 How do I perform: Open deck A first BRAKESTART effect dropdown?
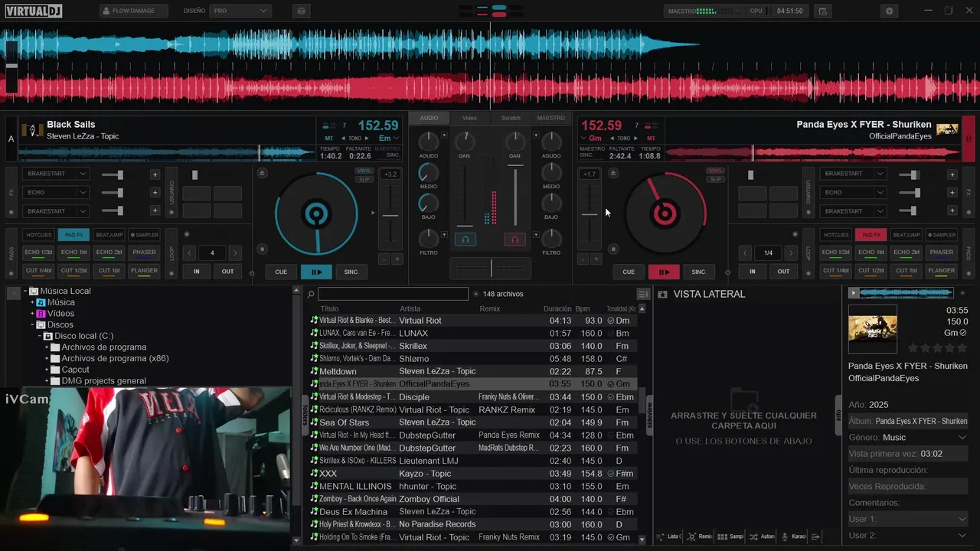(57, 174)
